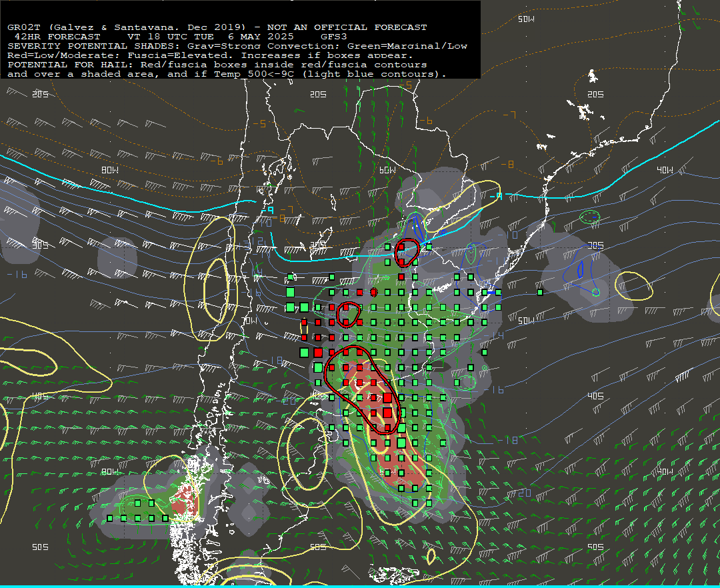Click 'Temp 500<-9C' text in legend
This screenshot has height=588, width=720.
254,74
